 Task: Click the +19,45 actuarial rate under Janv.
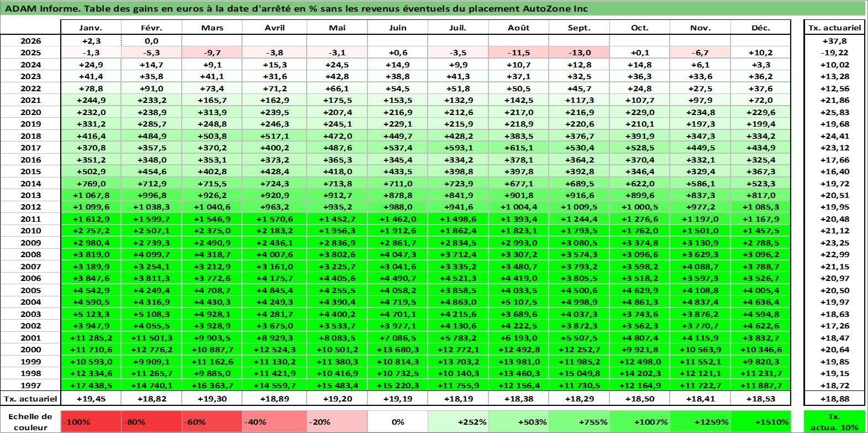tap(91, 399)
